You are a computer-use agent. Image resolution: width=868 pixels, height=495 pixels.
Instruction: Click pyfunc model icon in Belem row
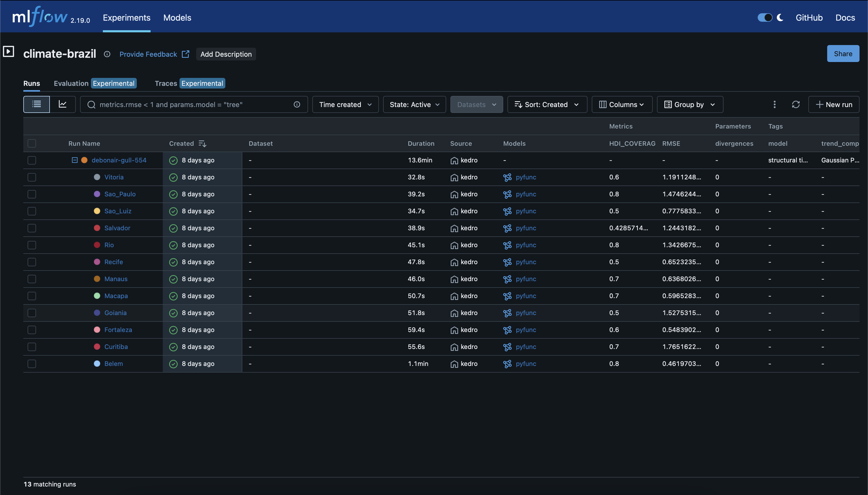[x=507, y=364]
